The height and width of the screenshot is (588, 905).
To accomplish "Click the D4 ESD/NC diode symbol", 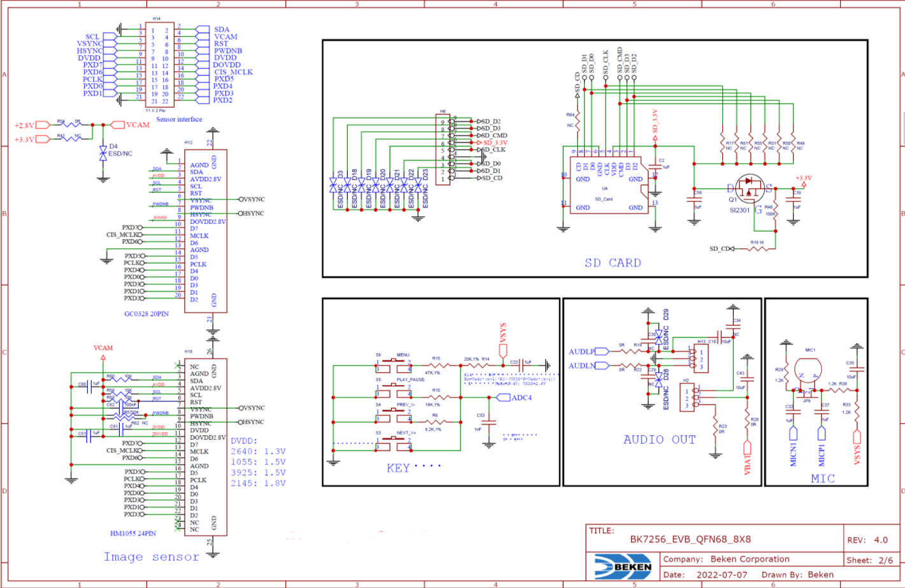I will tap(103, 153).
